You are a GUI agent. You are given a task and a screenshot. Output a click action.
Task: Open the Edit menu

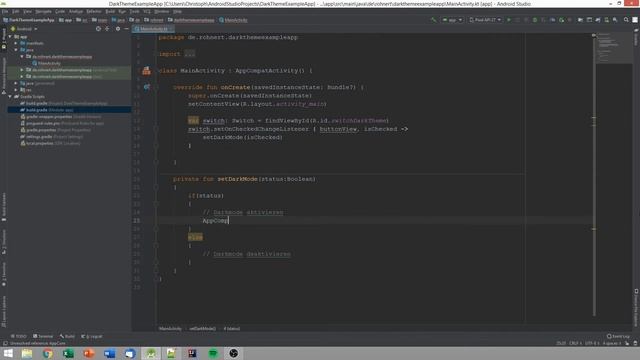pos(16,11)
